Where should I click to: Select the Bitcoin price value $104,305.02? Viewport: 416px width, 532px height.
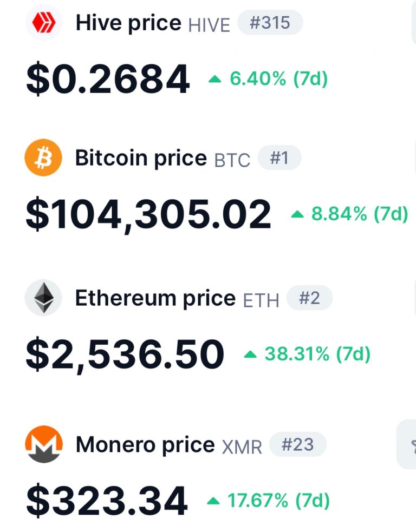[x=148, y=215]
